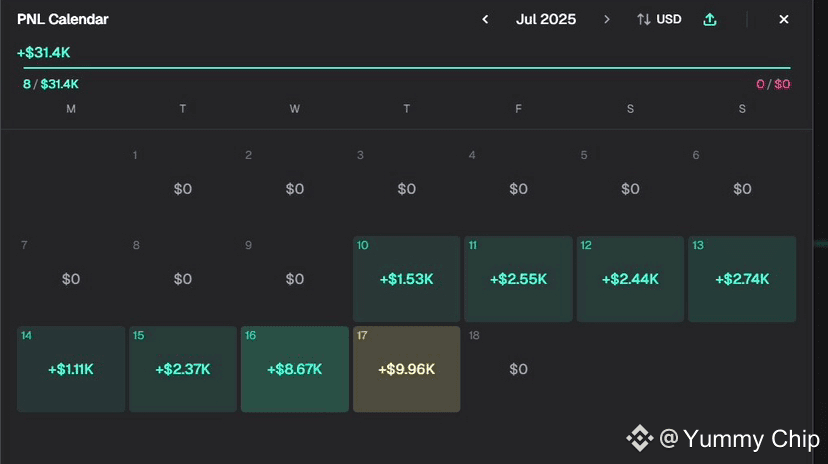Click the share/export upload icon
The height and width of the screenshot is (464, 828).
pyautogui.click(x=710, y=19)
